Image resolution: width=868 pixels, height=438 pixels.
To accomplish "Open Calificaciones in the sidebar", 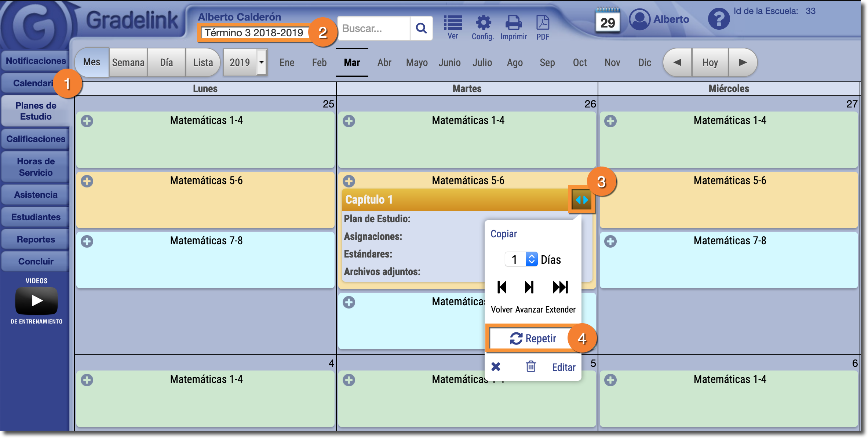I will point(36,139).
